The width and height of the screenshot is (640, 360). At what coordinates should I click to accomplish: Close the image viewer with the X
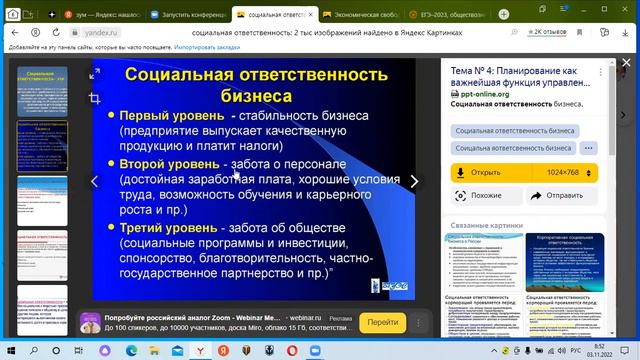tap(626, 62)
